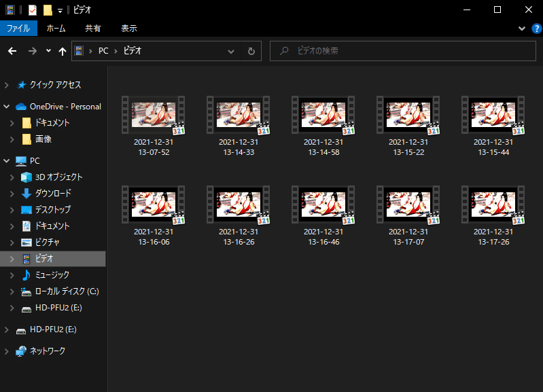Viewport: 543px width, 392px height.
Task: Expand the ネットワーク tree node
Action: coord(7,351)
